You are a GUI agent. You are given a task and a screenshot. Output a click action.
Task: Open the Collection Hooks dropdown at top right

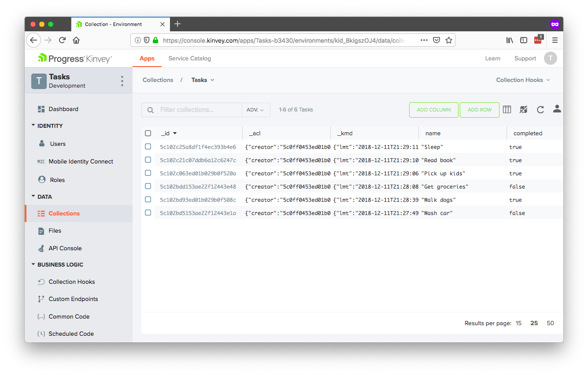tap(523, 80)
